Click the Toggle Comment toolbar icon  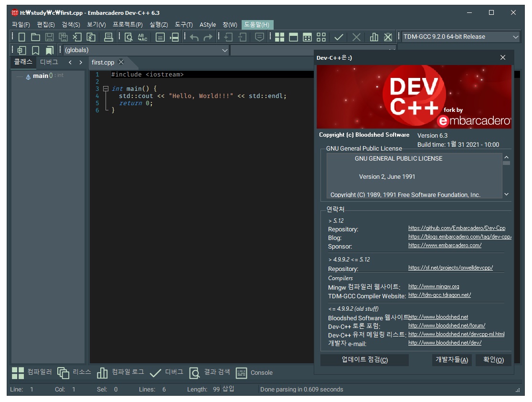click(260, 37)
